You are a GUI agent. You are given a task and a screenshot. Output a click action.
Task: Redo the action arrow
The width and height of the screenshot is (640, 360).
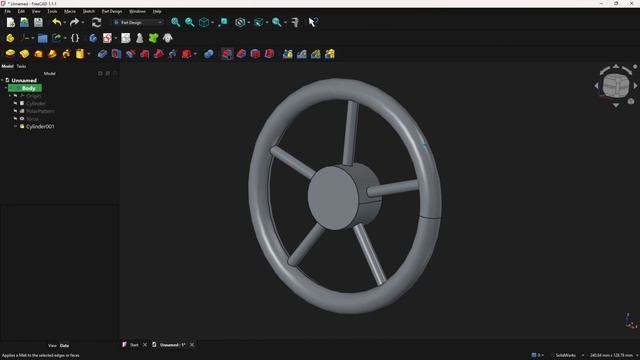coord(74,22)
